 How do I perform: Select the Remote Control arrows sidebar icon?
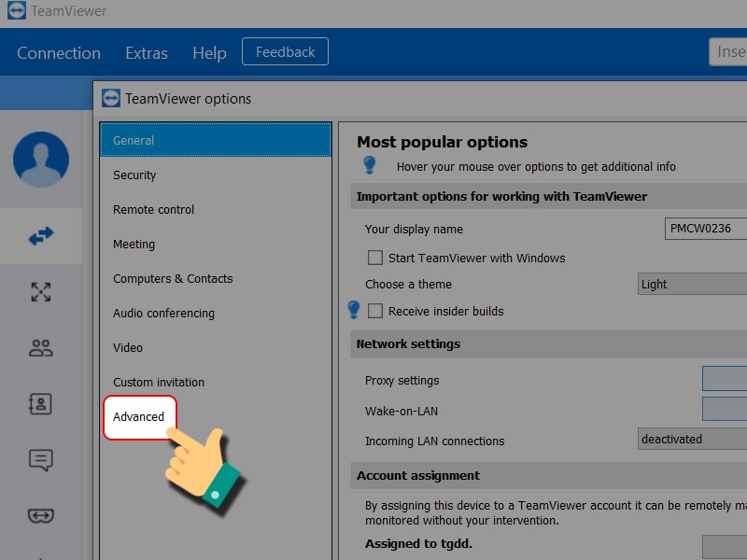click(x=41, y=236)
